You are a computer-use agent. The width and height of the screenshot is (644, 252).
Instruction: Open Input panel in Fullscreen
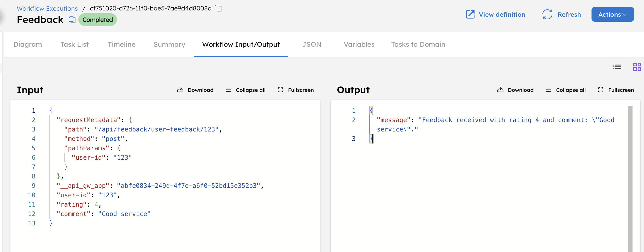[x=295, y=90]
